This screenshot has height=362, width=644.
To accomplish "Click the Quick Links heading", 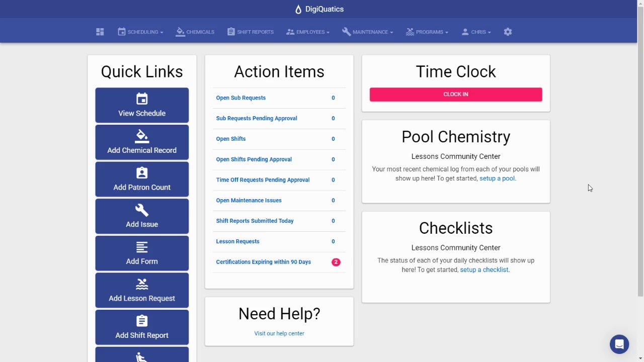I will coord(142,72).
